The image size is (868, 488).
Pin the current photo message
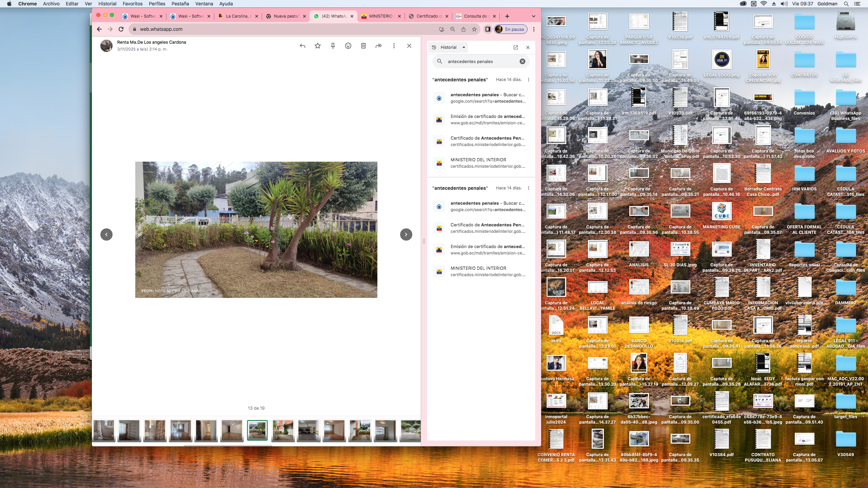click(x=333, y=46)
